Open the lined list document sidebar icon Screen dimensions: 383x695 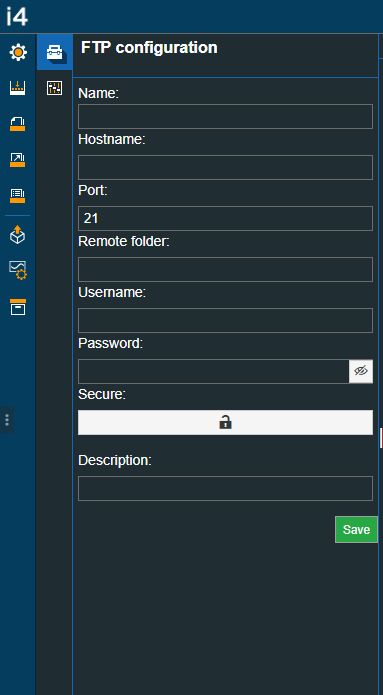click(x=18, y=195)
